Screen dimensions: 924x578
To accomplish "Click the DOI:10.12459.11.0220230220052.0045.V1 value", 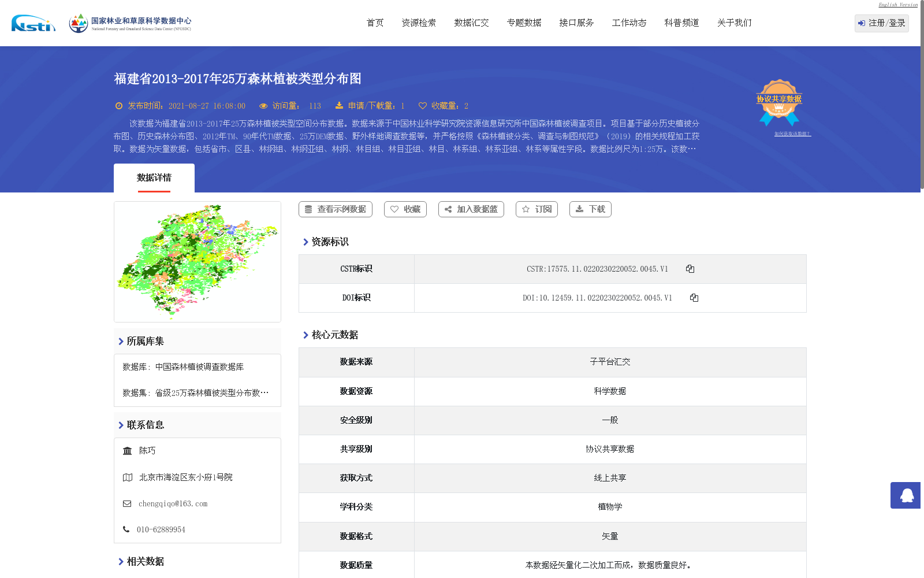I will [597, 298].
